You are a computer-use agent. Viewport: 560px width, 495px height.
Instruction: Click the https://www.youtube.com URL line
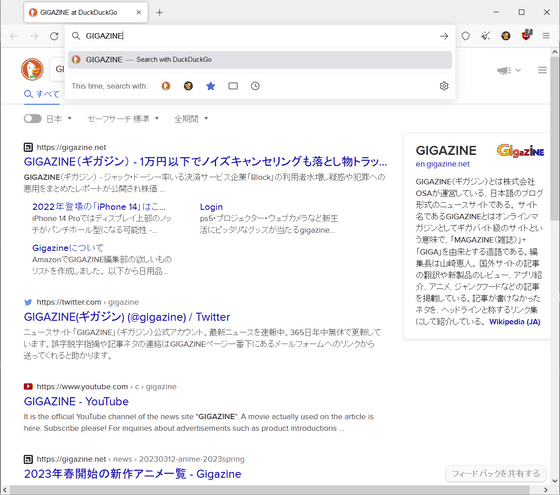tap(106, 386)
